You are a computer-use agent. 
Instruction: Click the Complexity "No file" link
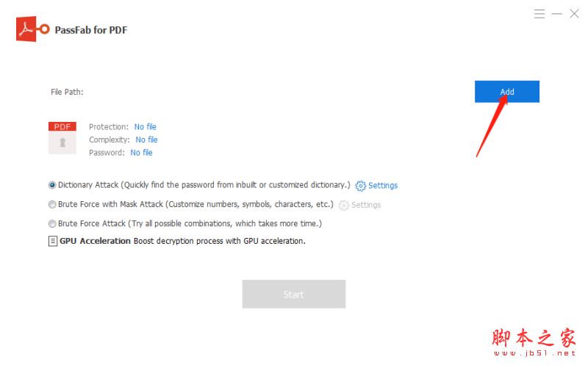point(146,140)
